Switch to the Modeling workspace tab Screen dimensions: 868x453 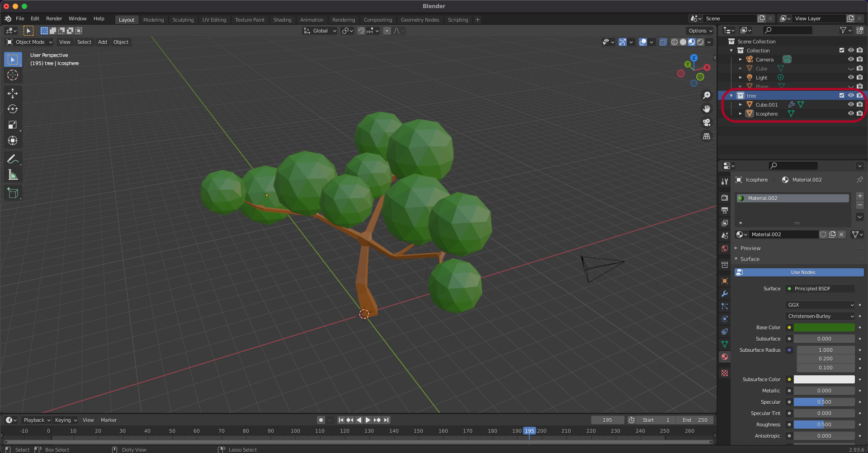click(x=153, y=20)
